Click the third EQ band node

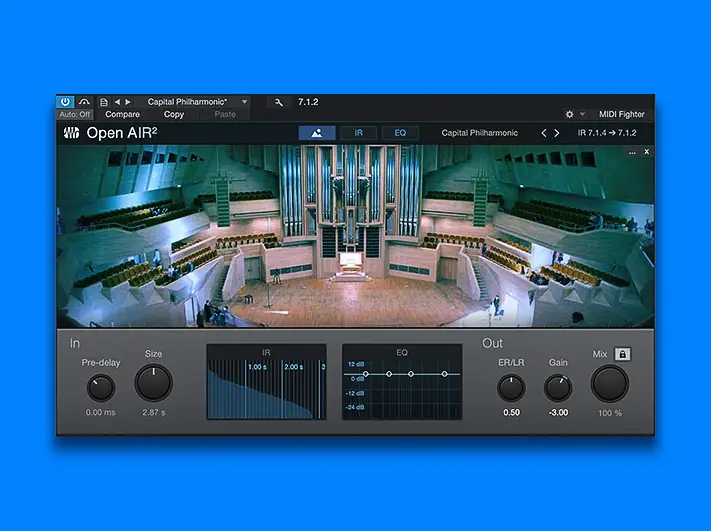point(411,374)
